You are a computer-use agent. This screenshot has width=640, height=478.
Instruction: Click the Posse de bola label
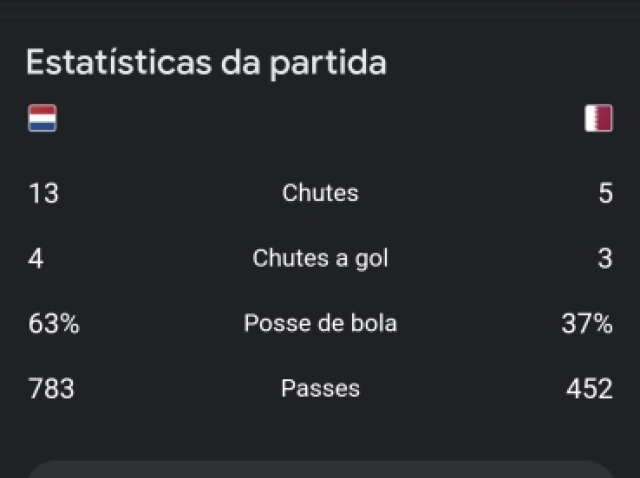click(320, 323)
